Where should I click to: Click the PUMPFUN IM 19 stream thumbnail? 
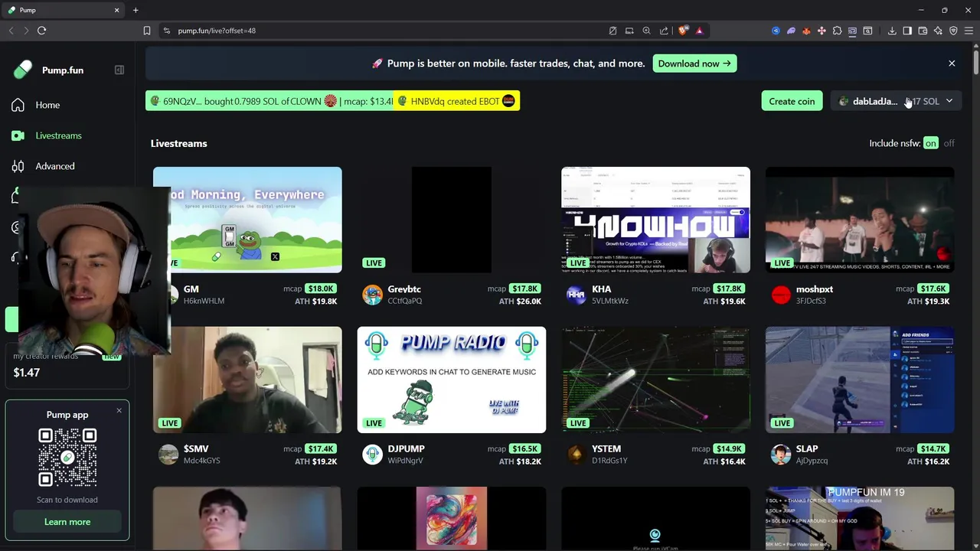click(x=860, y=519)
